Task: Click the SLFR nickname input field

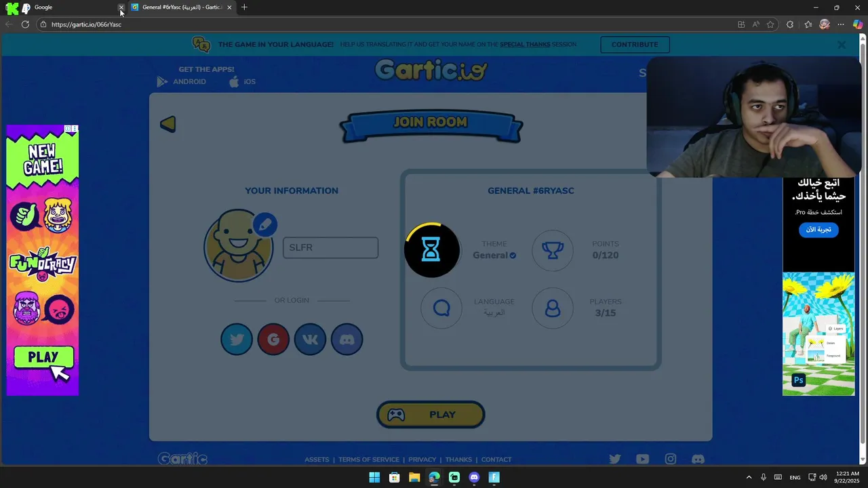Action: 330,247
